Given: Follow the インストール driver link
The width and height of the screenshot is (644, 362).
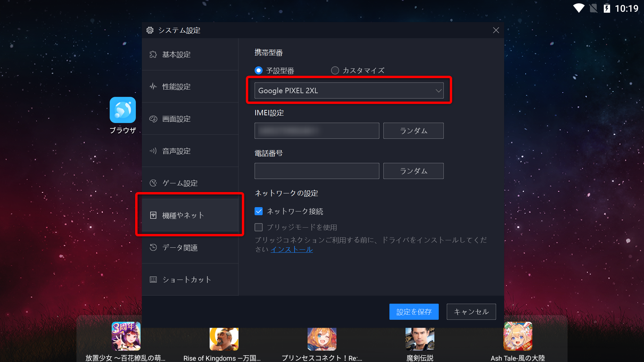Looking at the screenshot, I should [292, 249].
